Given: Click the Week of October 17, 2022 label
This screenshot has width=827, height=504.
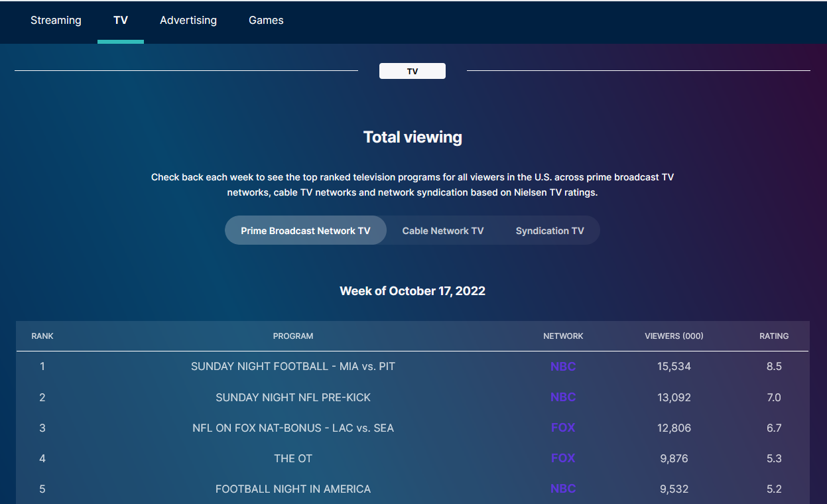Looking at the screenshot, I should tap(413, 291).
